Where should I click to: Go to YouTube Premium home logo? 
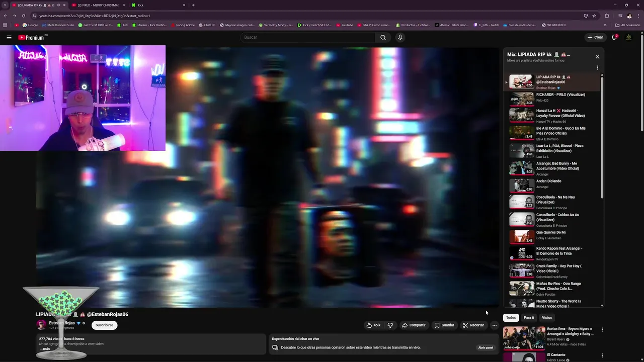(31, 38)
